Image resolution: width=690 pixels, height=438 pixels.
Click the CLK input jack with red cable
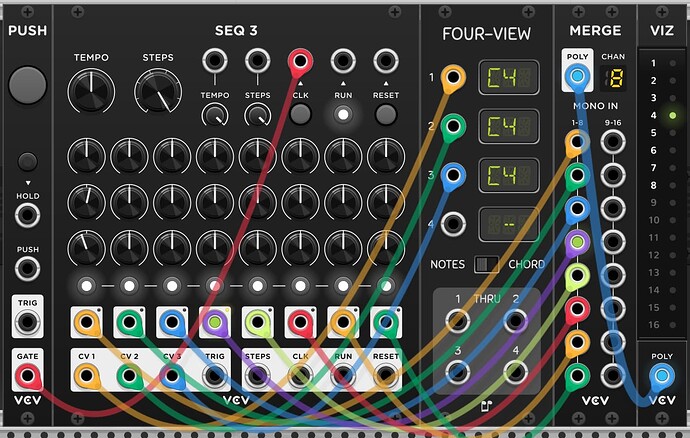click(300, 60)
